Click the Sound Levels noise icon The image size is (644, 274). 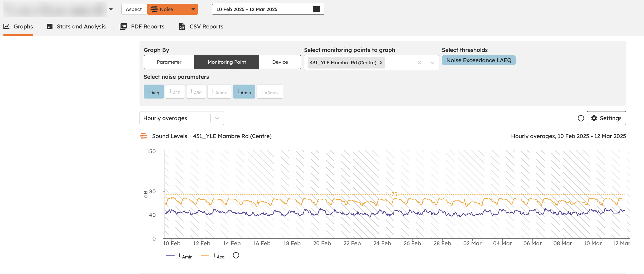144,136
